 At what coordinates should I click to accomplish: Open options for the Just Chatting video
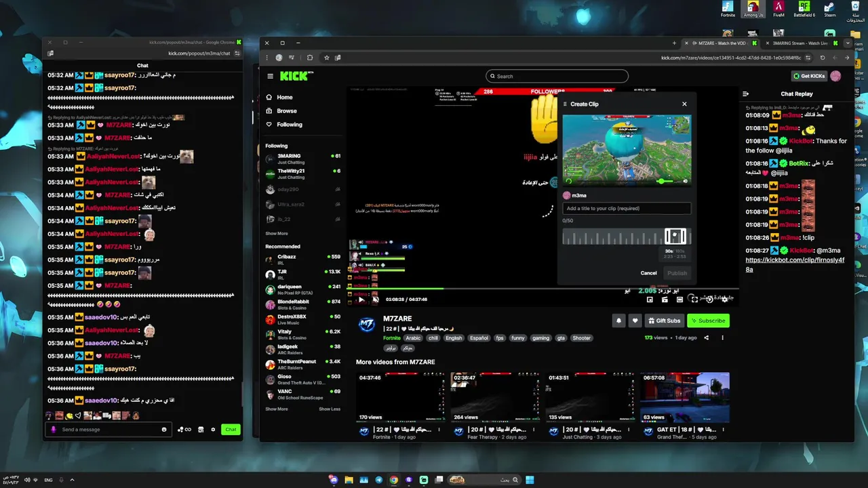pos(628,430)
